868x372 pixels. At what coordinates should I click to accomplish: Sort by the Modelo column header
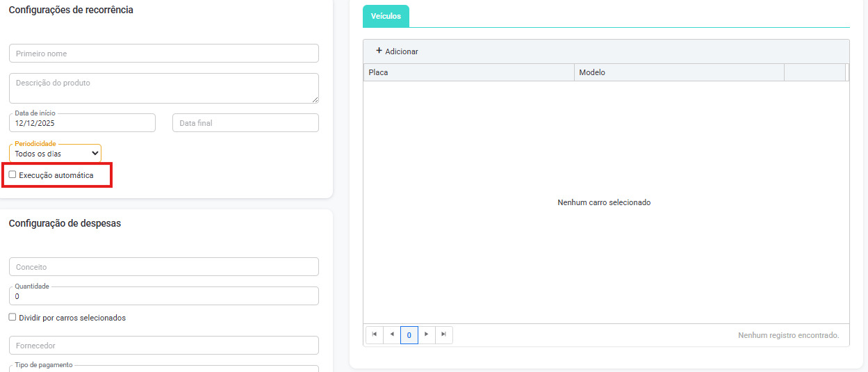[x=678, y=72]
